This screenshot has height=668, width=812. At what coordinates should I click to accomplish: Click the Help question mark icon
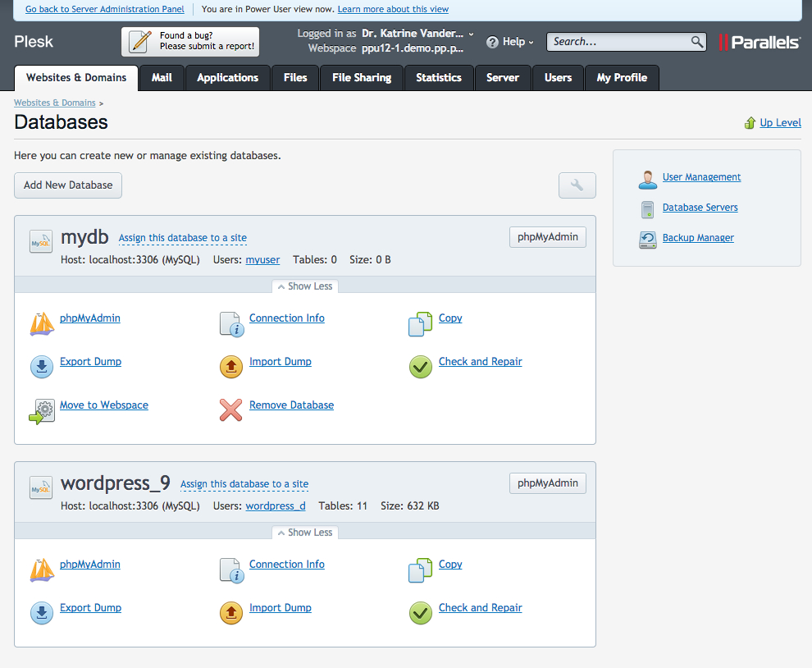click(492, 42)
